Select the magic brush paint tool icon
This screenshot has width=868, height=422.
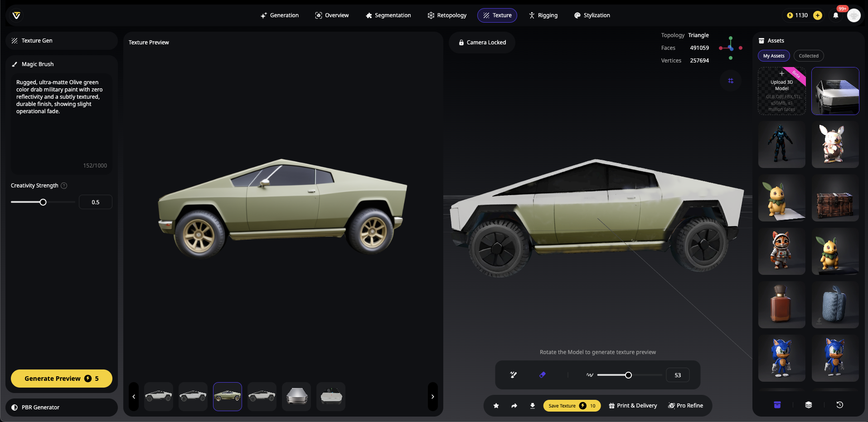[x=514, y=375]
